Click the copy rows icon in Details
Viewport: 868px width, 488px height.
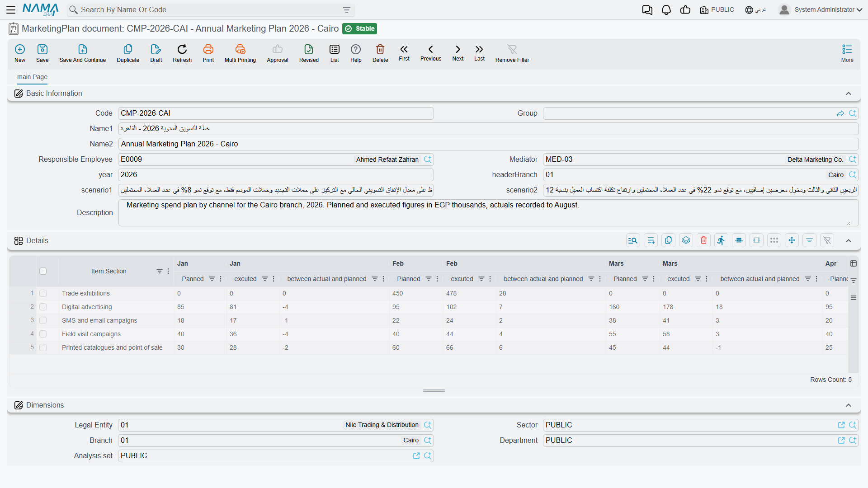tap(668, 240)
